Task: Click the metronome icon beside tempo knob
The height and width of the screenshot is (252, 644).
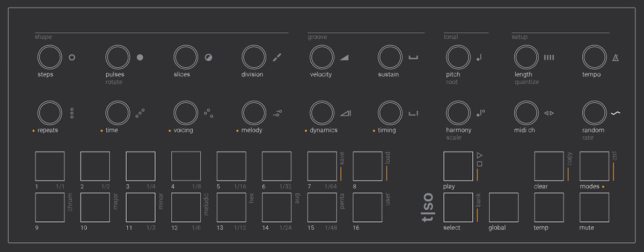Action: [616, 57]
